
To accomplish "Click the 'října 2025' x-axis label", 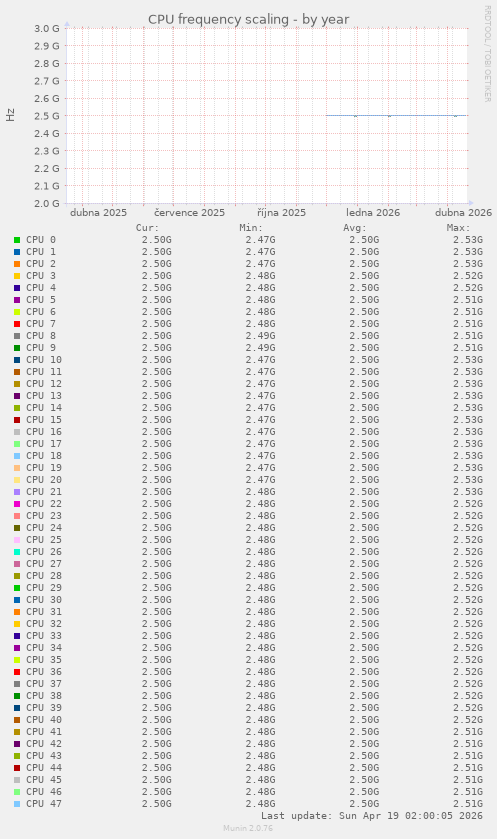I will [x=281, y=212].
